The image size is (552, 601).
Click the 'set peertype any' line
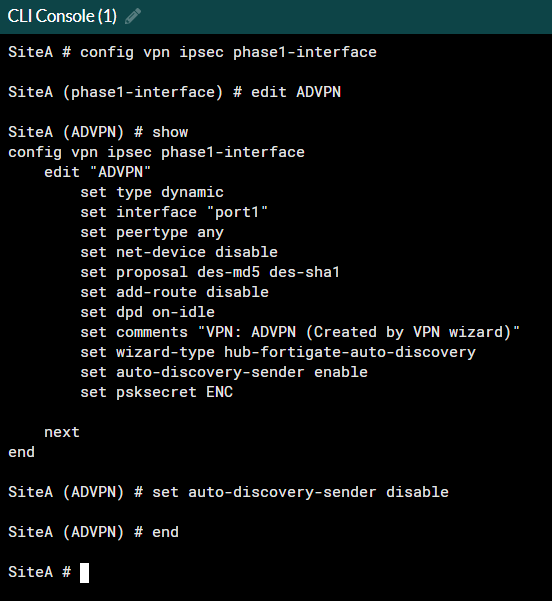(152, 232)
